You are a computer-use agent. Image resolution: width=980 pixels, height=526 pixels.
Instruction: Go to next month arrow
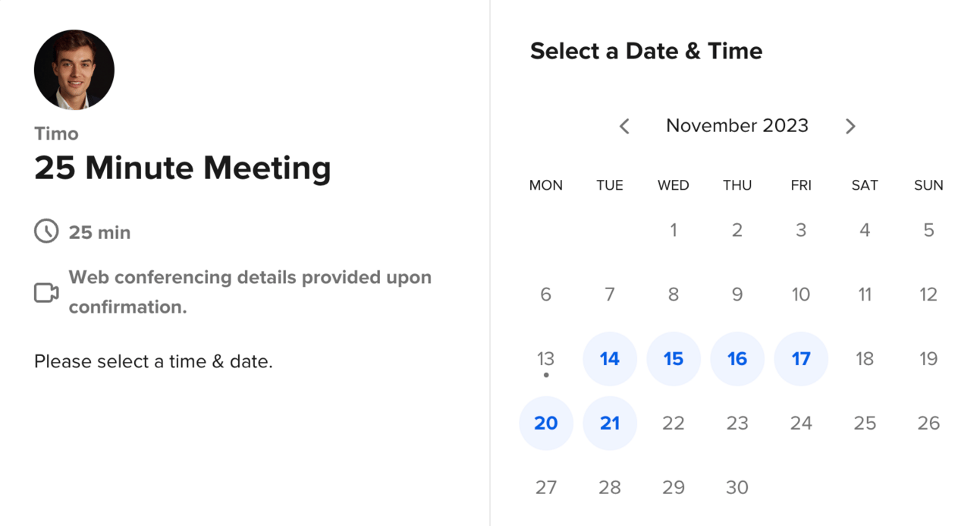850,126
